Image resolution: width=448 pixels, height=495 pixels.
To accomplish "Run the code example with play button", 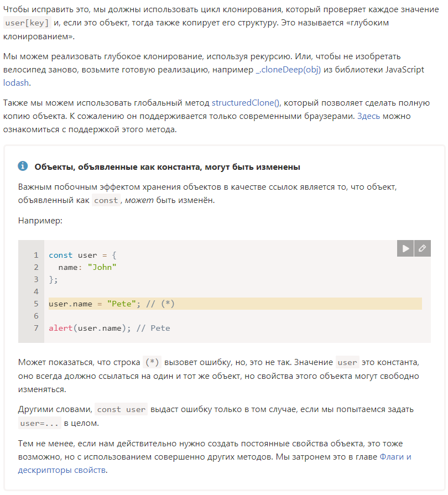I will tap(405, 249).
